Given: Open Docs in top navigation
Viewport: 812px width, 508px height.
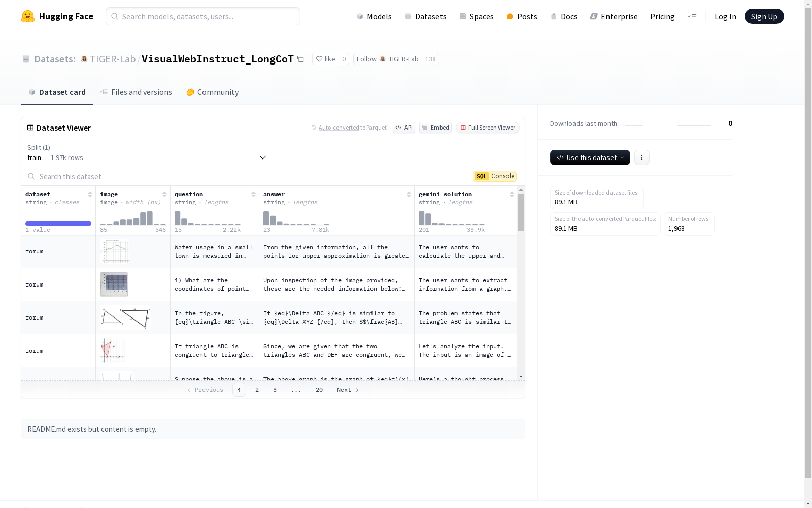Looking at the screenshot, I should (x=564, y=16).
